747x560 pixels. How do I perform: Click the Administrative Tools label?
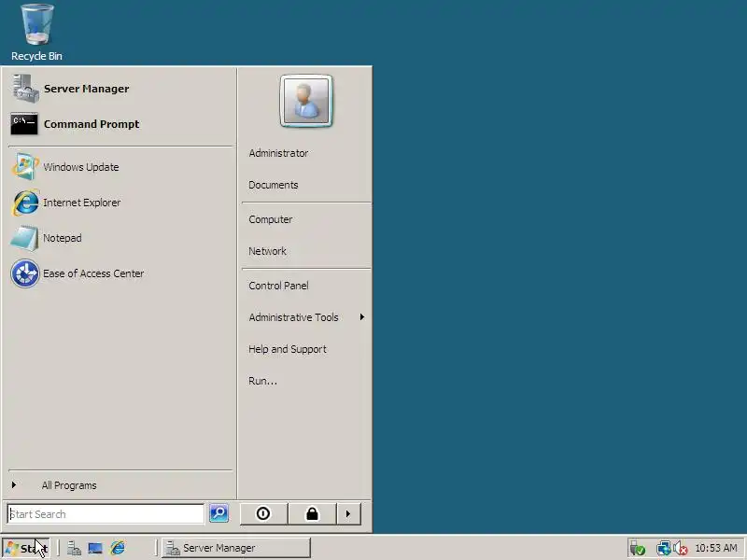pyautogui.click(x=293, y=317)
